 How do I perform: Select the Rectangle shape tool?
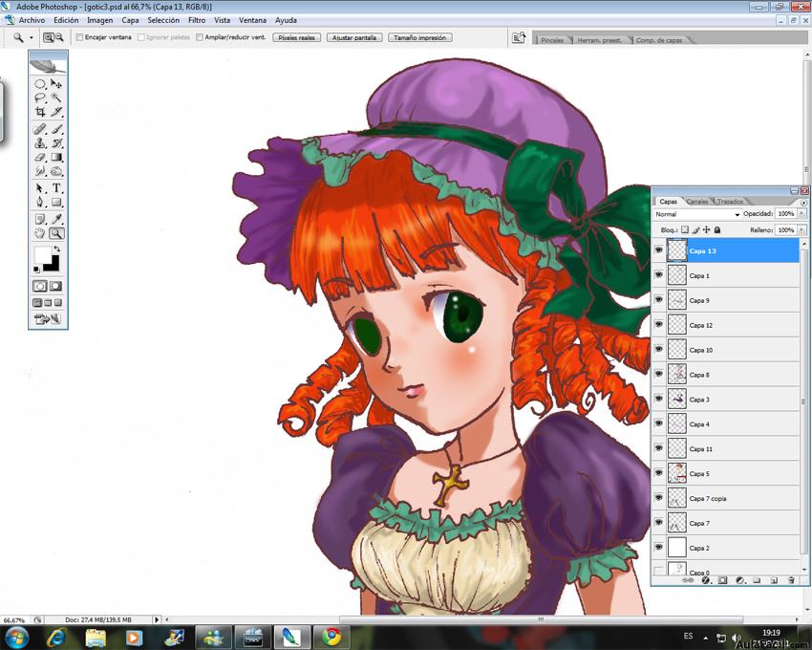coord(56,202)
